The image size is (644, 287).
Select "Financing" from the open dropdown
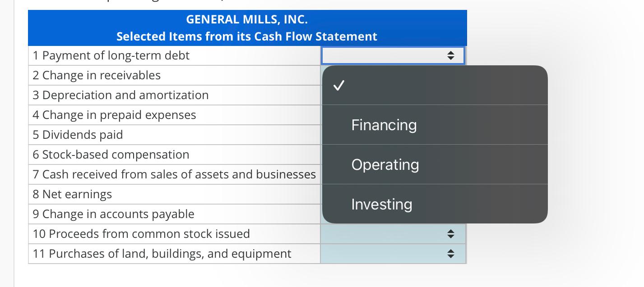(384, 125)
